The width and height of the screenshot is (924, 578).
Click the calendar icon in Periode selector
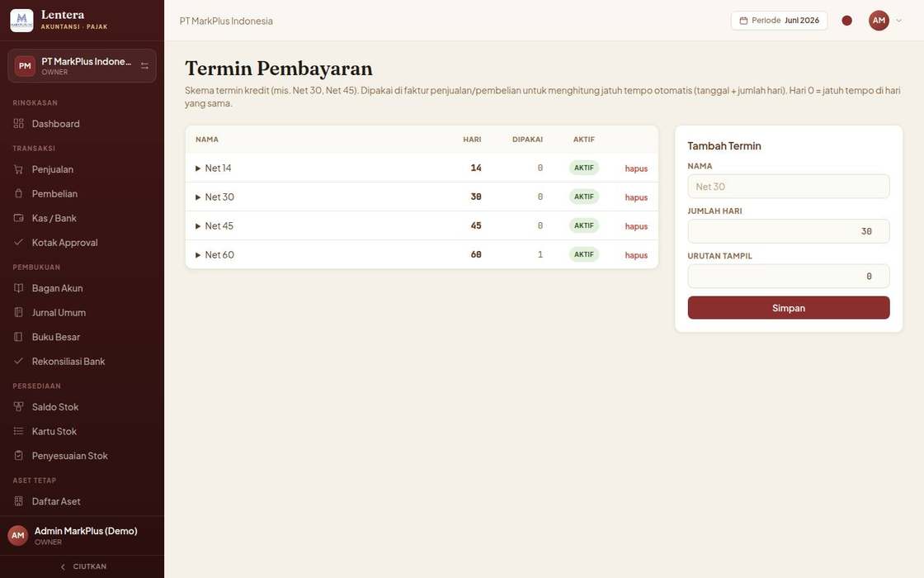click(743, 21)
